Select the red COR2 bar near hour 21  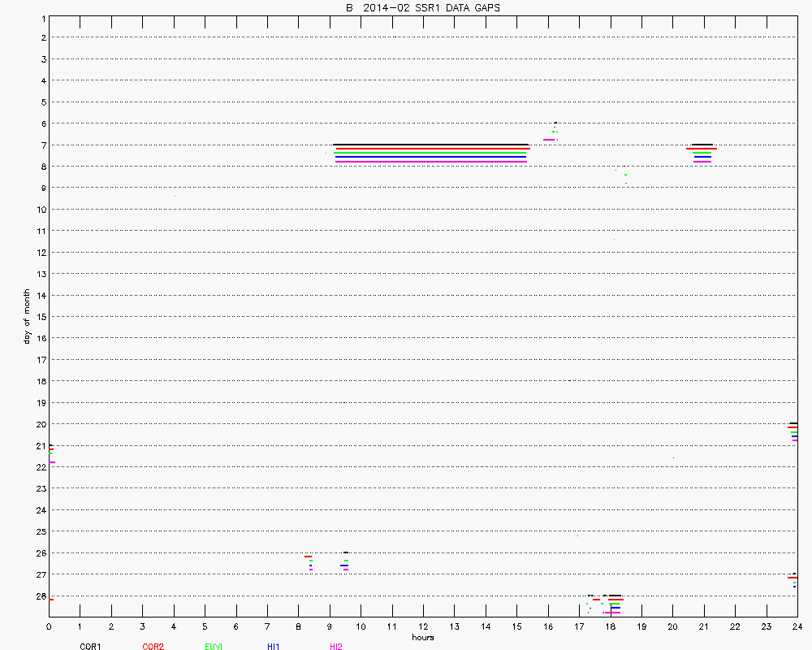(702, 149)
